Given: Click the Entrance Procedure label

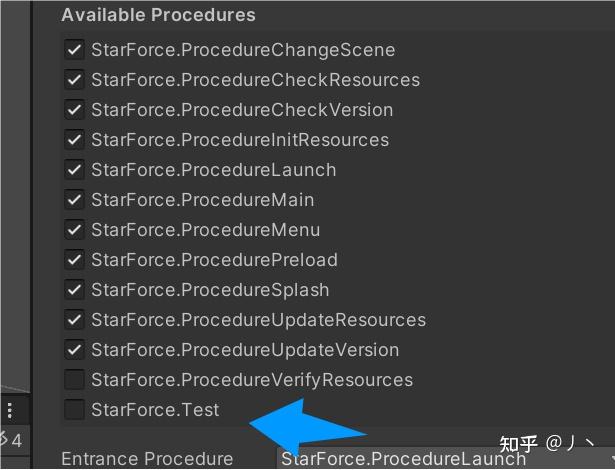Looking at the screenshot, I should [147, 459].
